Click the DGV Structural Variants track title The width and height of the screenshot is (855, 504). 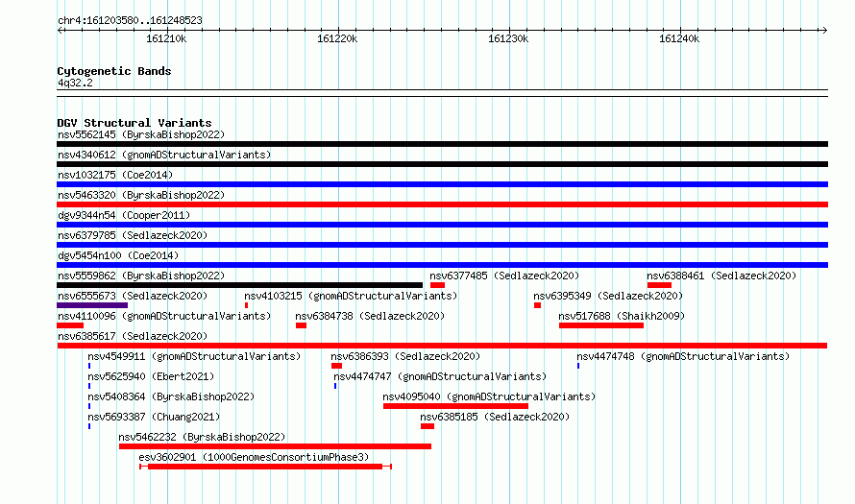click(134, 123)
